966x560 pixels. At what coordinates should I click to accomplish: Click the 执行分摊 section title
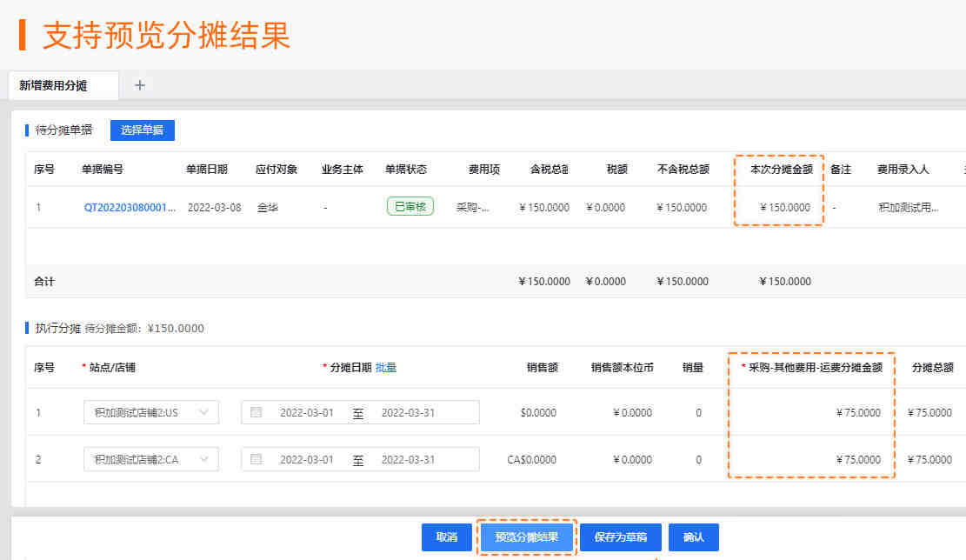click(58, 329)
